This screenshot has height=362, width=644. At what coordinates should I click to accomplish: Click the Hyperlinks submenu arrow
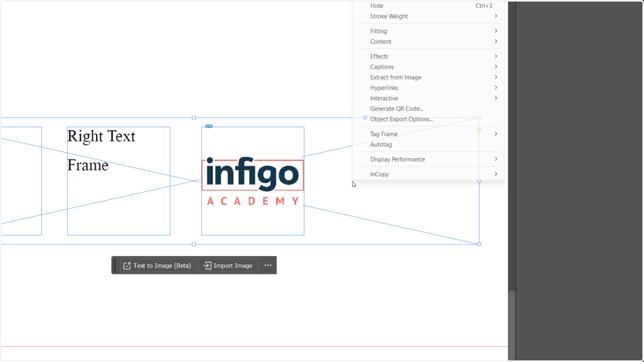coord(496,88)
